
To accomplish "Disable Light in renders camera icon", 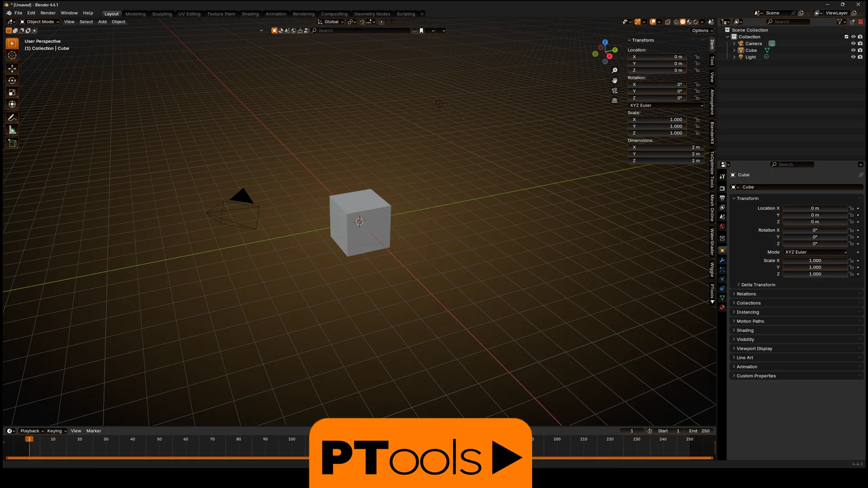I will (860, 57).
